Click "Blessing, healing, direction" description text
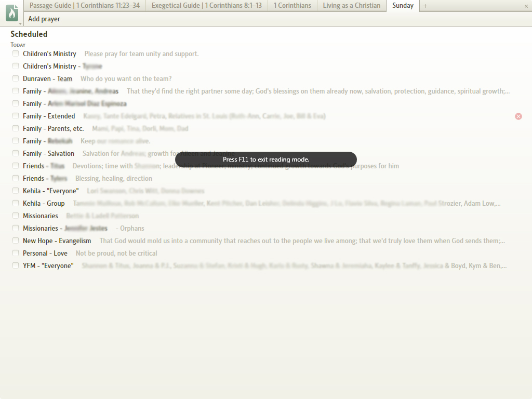 click(114, 179)
